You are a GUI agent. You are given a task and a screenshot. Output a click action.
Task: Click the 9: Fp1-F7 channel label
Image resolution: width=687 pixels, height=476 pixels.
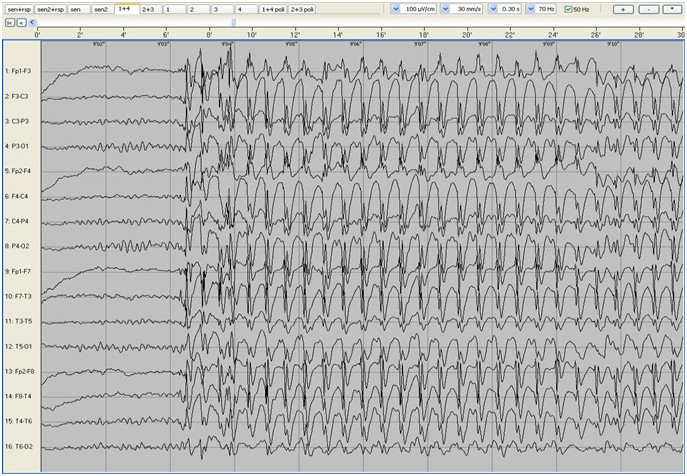[18, 271]
